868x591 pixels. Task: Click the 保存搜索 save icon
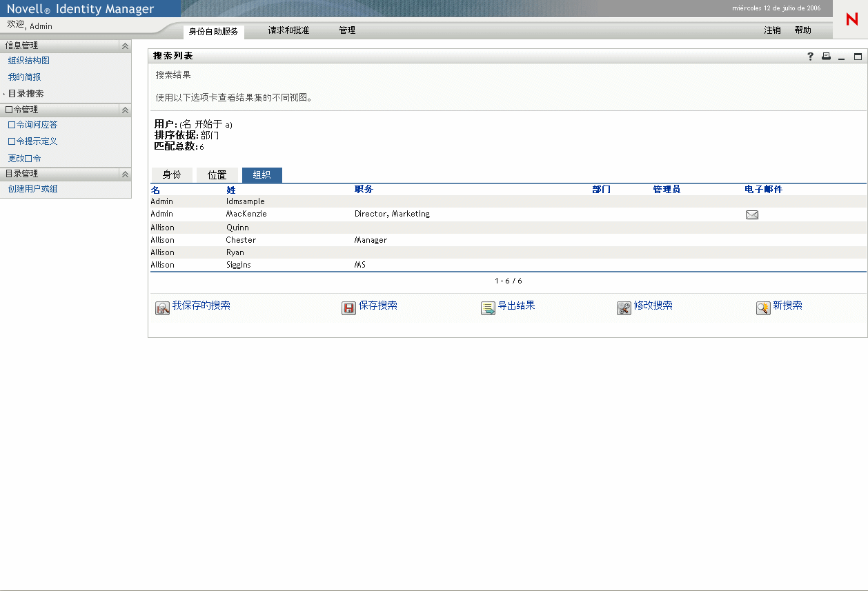click(x=348, y=308)
